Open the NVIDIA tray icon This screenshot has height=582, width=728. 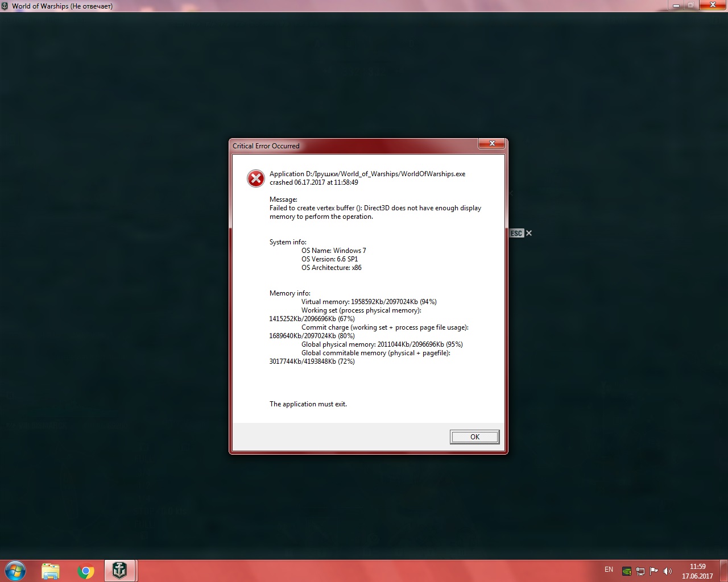point(627,571)
